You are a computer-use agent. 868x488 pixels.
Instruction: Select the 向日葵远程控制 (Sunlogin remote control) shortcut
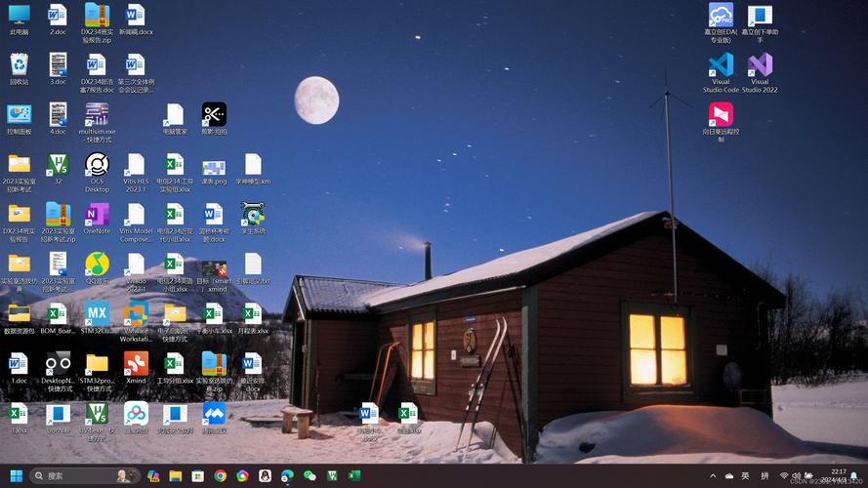click(721, 123)
